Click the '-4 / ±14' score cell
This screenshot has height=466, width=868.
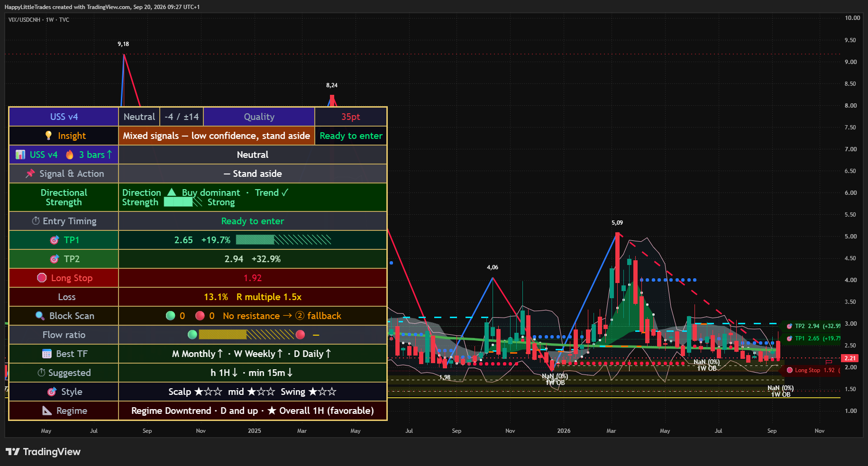coord(182,117)
